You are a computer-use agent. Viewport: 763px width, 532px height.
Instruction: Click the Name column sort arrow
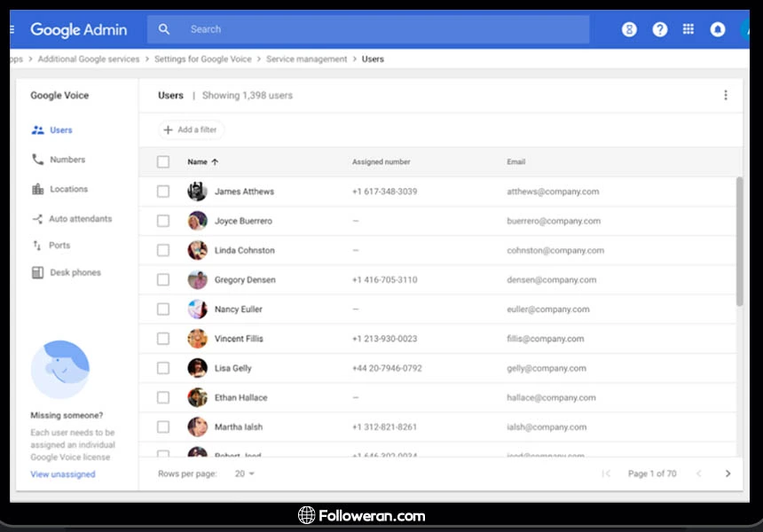[x=215, y=162]
